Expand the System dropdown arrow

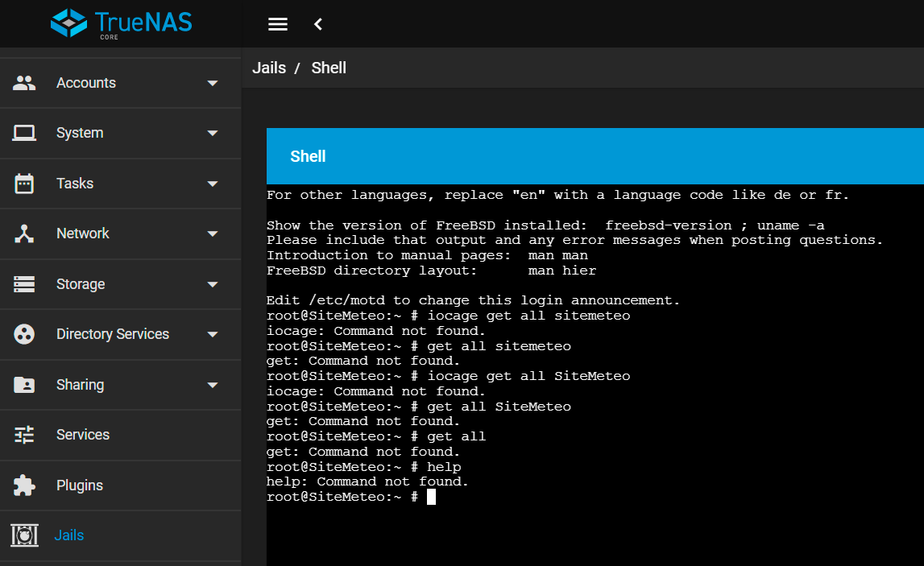pyautogui.click(x=213, y=133)
